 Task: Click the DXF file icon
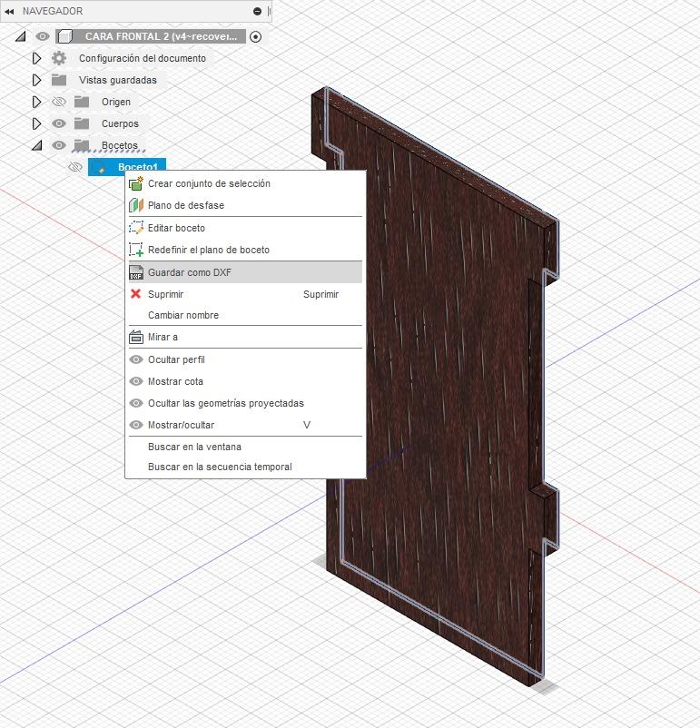pos(136,272)
